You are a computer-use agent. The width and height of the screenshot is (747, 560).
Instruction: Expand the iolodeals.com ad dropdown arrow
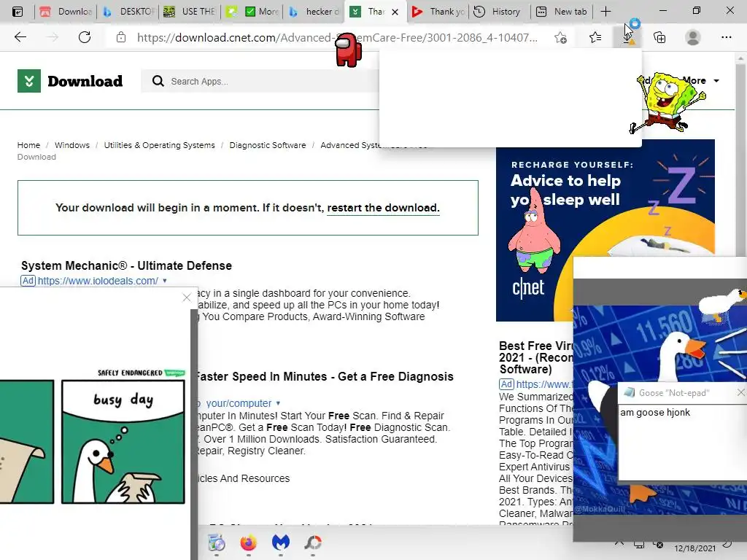click(165, 281)
